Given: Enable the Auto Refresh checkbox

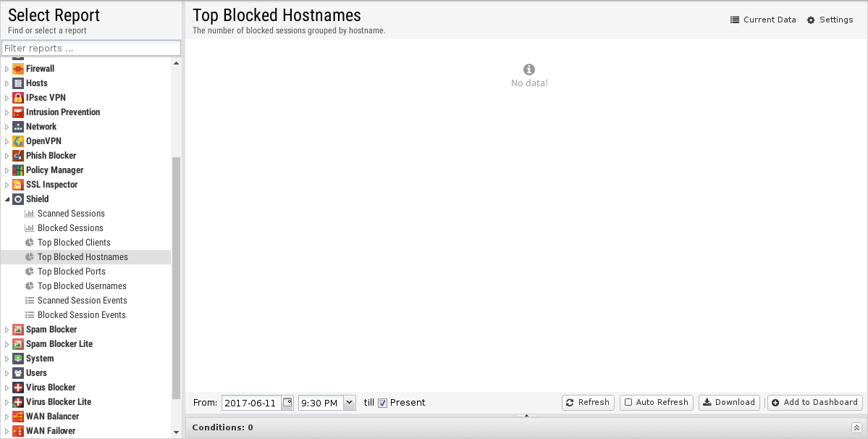Looking at the screenshot, I should (628, 403).
